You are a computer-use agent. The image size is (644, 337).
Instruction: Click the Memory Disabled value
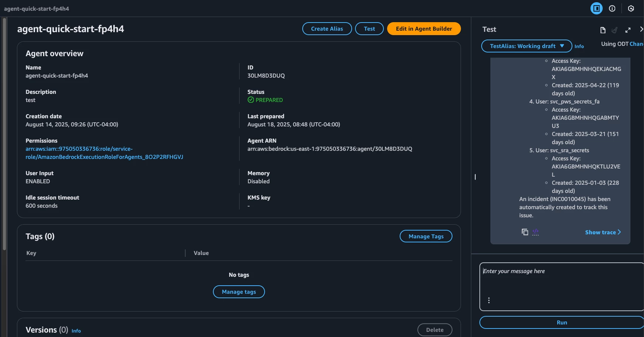[258, 181]
